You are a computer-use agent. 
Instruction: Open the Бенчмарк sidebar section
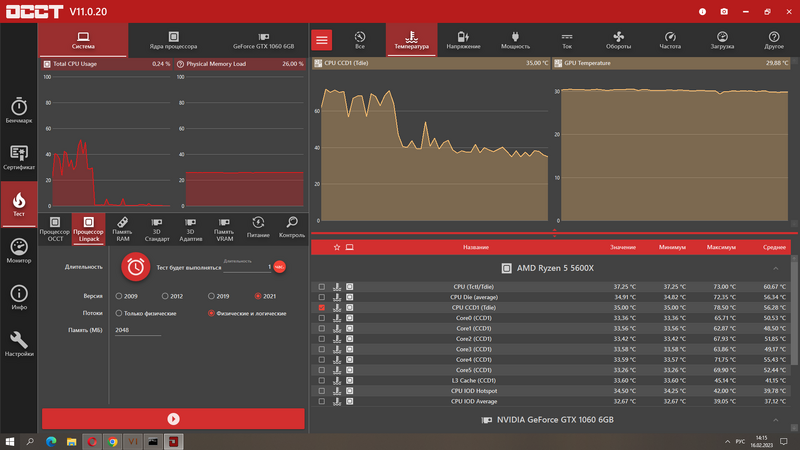point(19,110)
